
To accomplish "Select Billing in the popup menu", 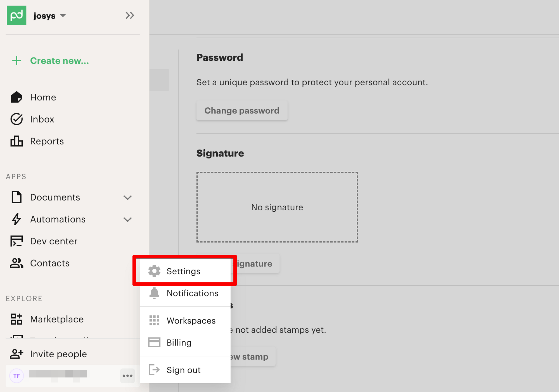I will (179, 343).
